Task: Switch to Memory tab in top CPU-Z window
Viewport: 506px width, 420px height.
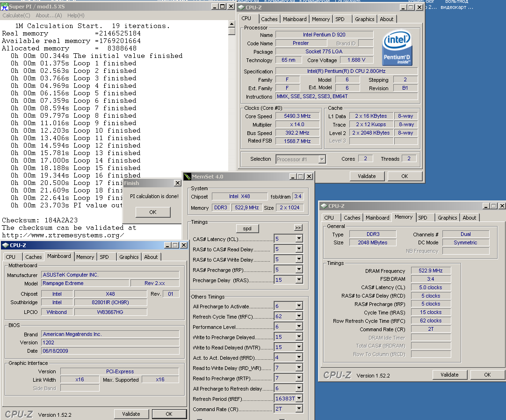Action: coord(321,19)
